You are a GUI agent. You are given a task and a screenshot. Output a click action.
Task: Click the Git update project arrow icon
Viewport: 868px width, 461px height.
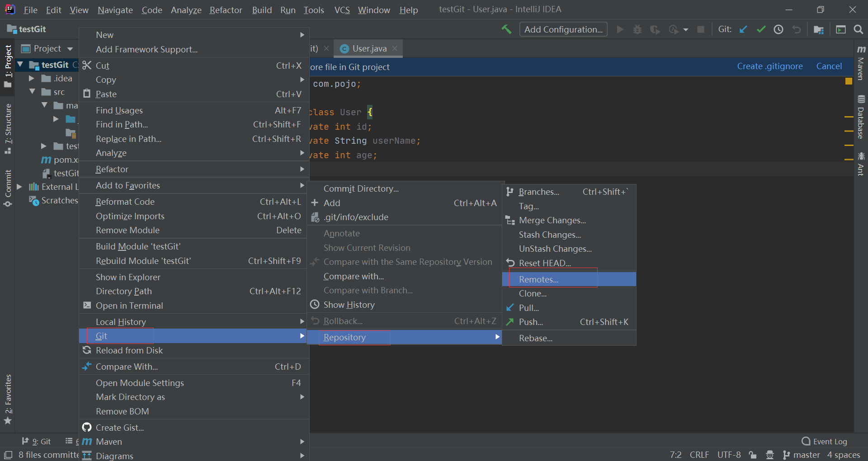pos(743,29)
